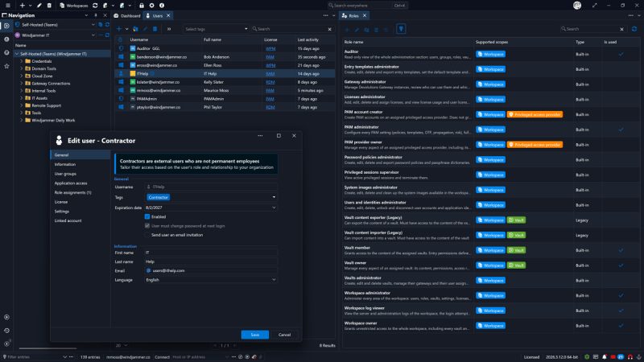Viewport: 644px width, 362px height.
Task: Click the top toolbar add (plus) icon
Action: pos(23,6)
